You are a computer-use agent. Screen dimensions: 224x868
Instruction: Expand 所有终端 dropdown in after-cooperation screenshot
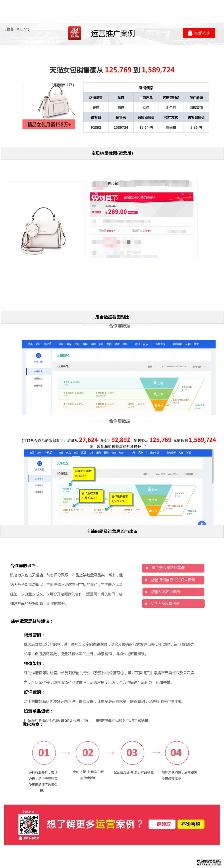tap(191, 474)
